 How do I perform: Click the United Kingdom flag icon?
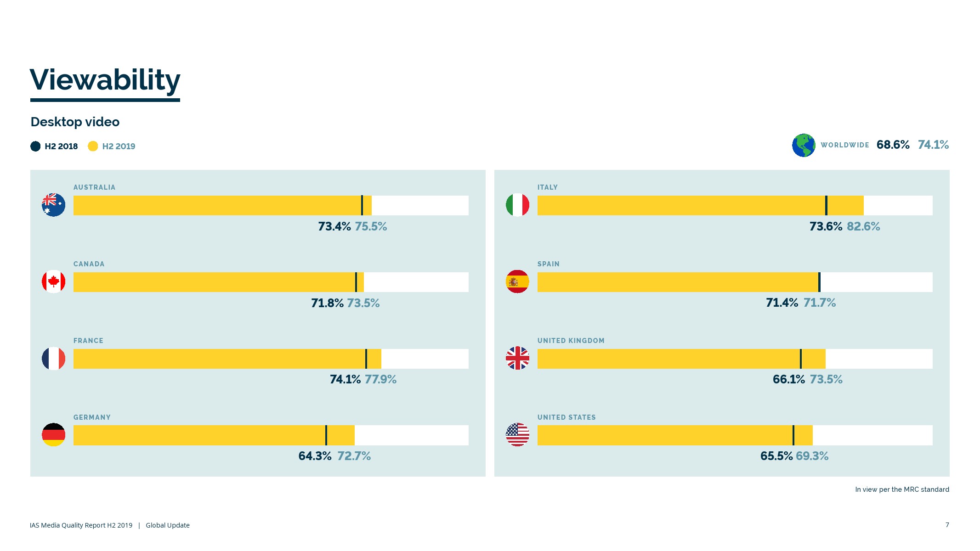[x=517, y=358]
